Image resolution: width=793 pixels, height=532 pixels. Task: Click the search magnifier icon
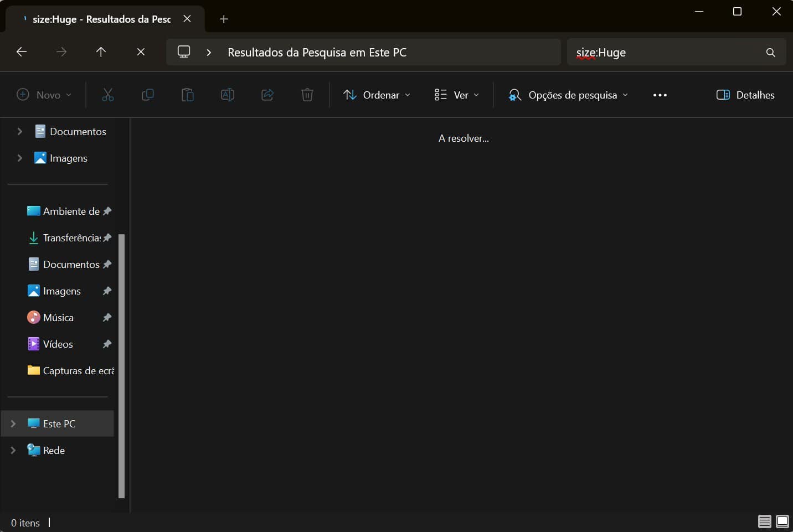pos(770,52)
